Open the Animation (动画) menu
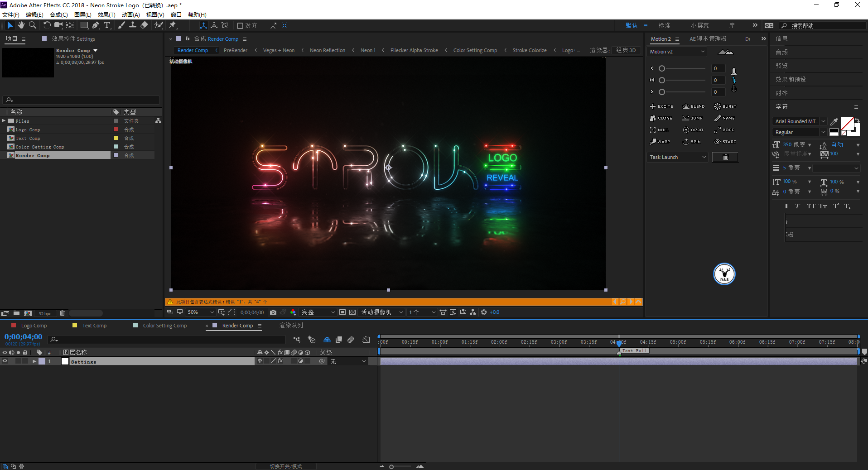The width and height of the screenshot is (868, 470). click(x=131, y=14)
